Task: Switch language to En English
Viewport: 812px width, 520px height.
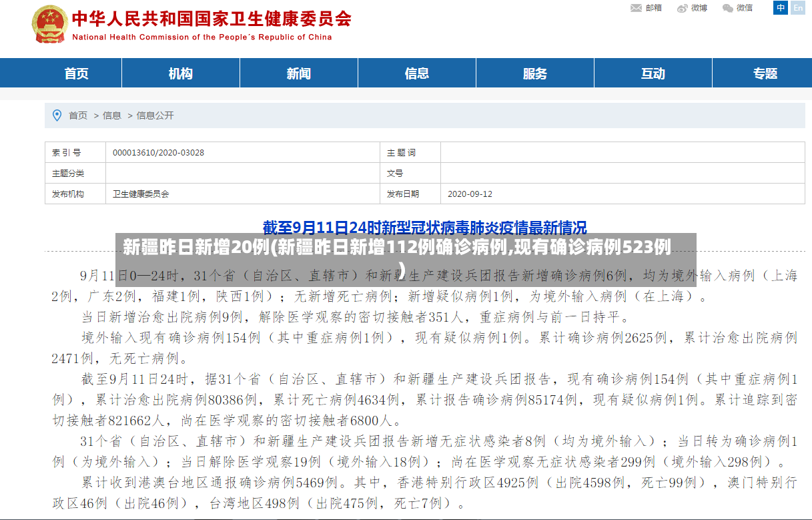Action: (x=797, y=8)
